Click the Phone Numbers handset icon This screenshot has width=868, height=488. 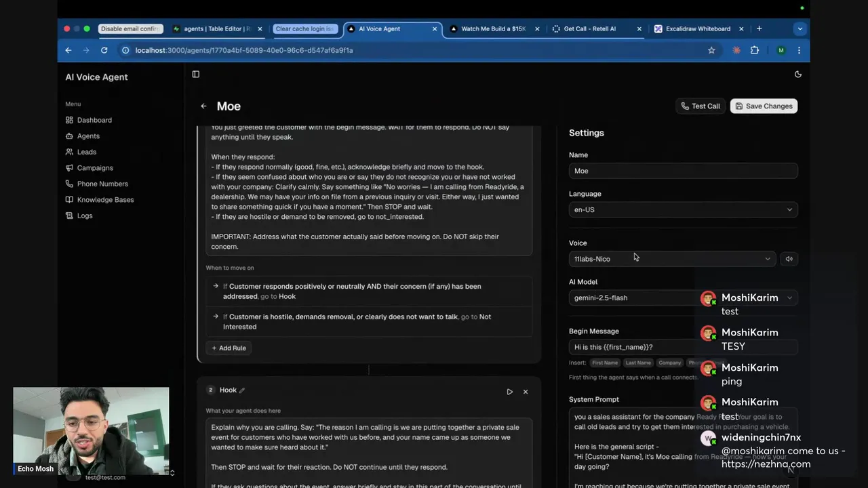tap(69, 184)
